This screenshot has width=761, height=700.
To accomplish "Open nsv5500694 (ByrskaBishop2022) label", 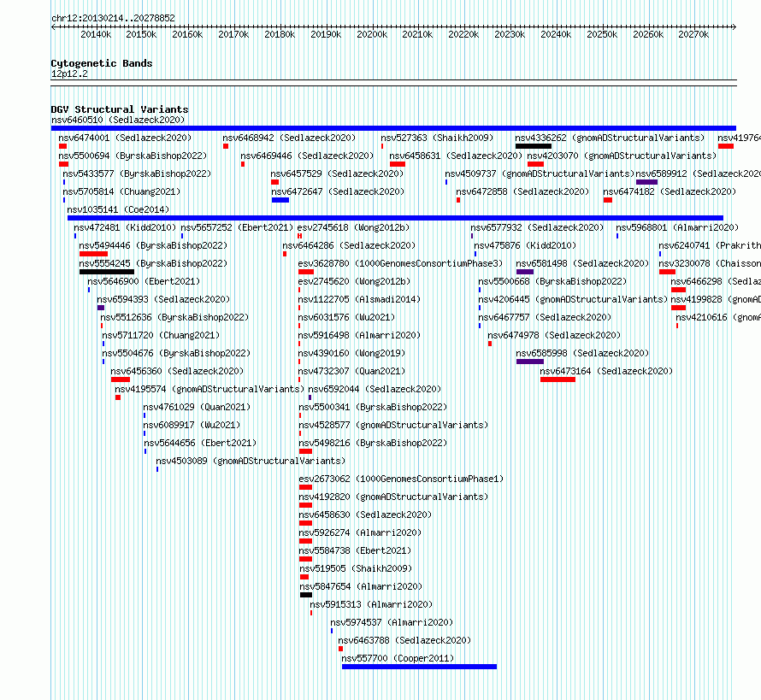I will coord(133,156).
